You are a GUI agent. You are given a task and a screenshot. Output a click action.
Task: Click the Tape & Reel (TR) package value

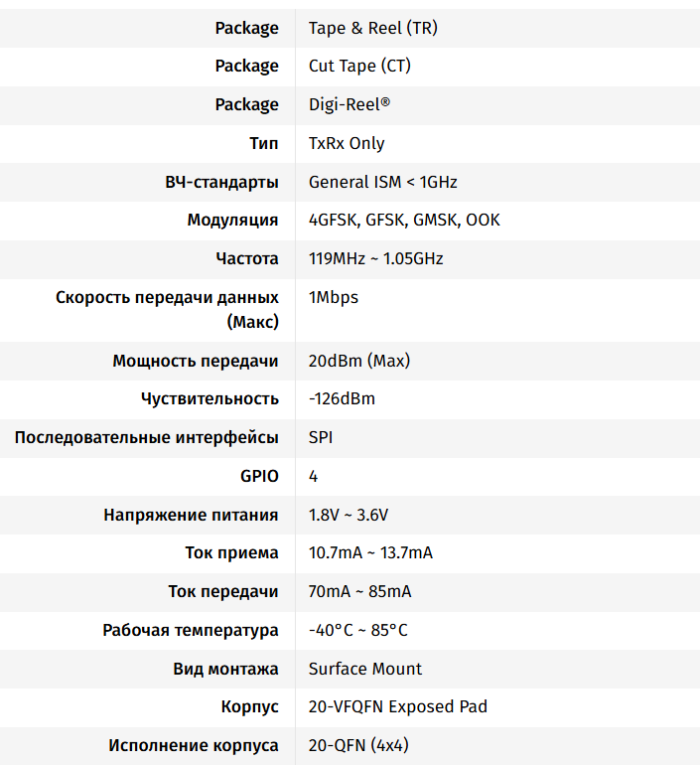(372, 28)
